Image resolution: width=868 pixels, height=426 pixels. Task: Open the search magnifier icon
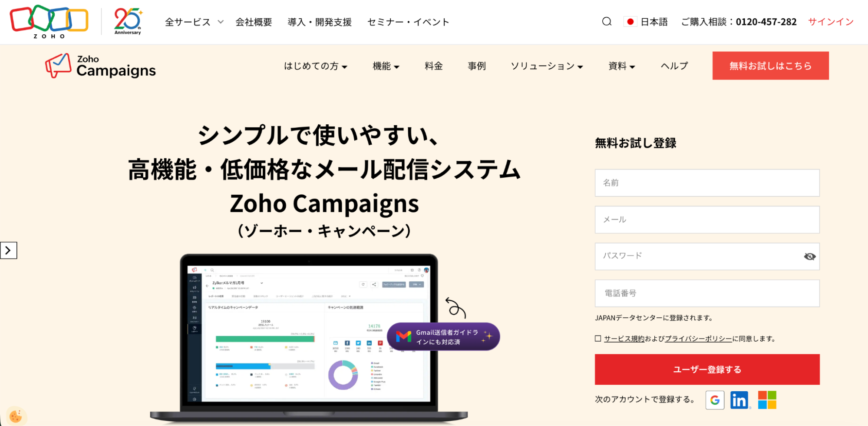(x=607, y=22)
